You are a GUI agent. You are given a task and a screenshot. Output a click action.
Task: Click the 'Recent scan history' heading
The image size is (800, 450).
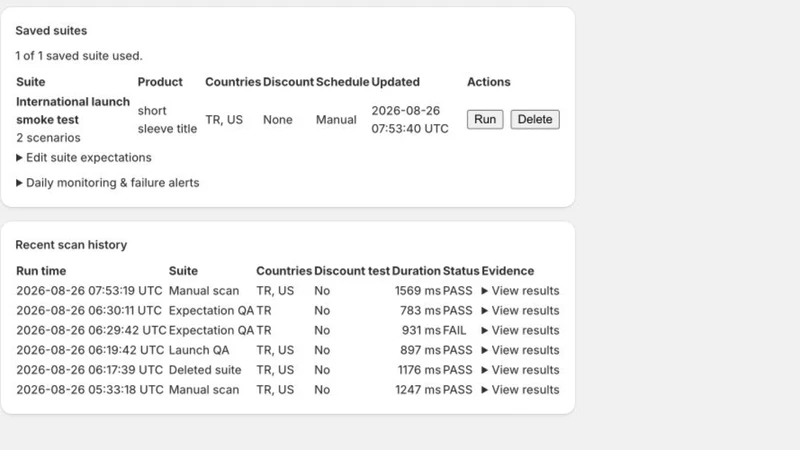coord(71,245)
